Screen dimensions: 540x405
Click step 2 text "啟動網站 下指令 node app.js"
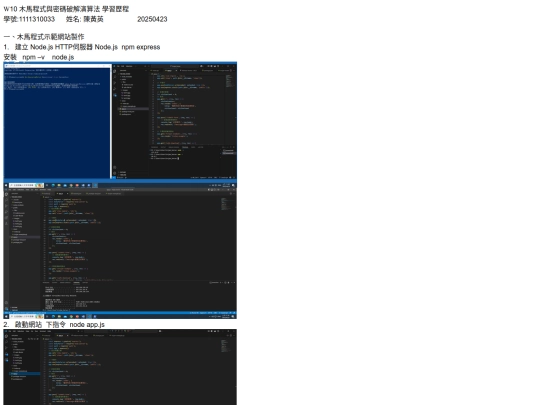tap(60, 324)
